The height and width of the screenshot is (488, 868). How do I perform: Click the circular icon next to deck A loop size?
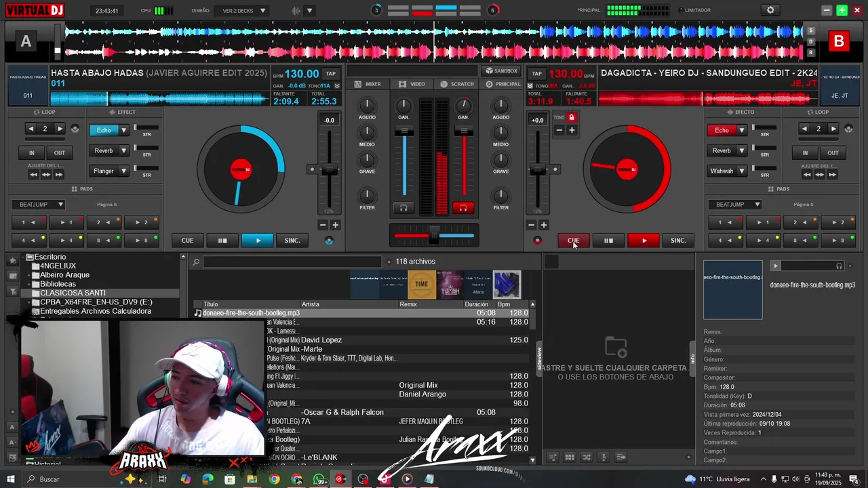(x=75, y=129)
